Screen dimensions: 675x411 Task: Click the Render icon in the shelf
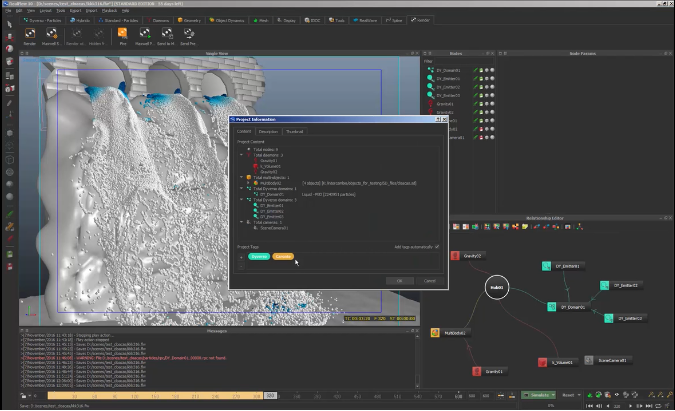point(30,34)
